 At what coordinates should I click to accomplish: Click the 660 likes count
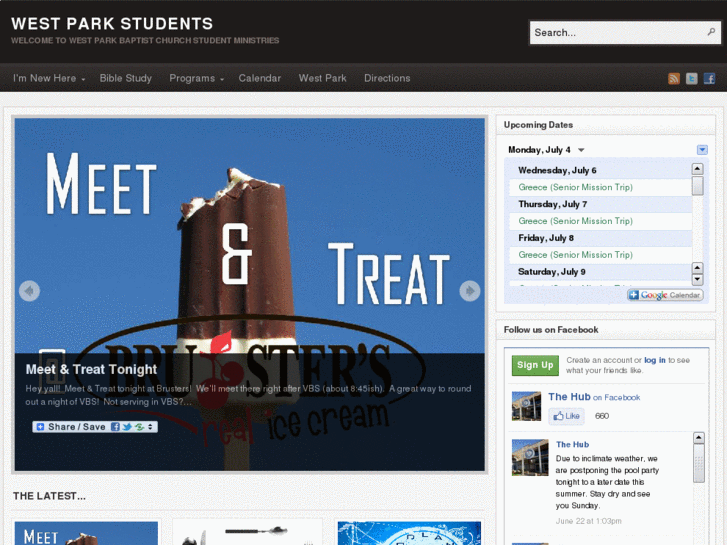pyautogui.click(x=602, y=416)
